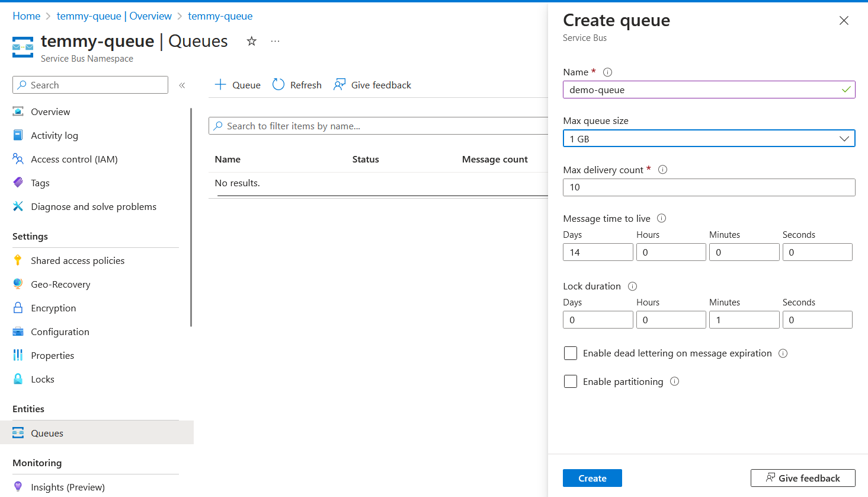Click the Properties icon
This screenshot has height=497, width=868.
pyautogui.click(x=18, y=355)
